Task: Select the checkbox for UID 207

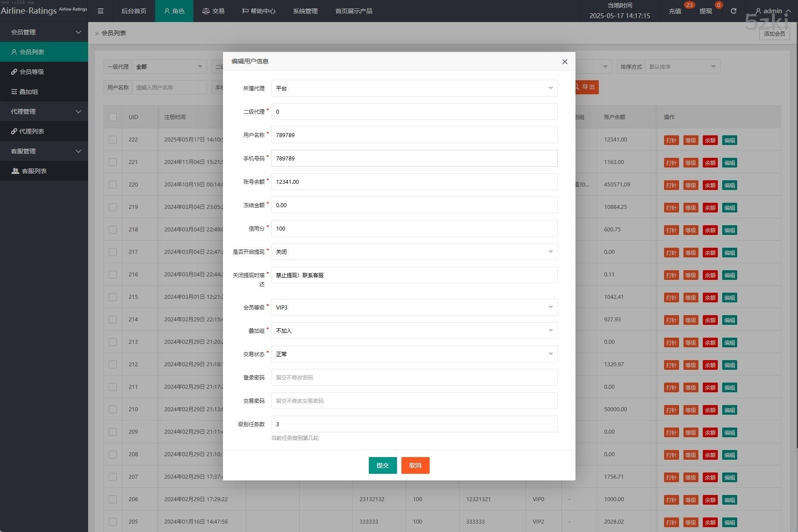Action: [113, 477]
